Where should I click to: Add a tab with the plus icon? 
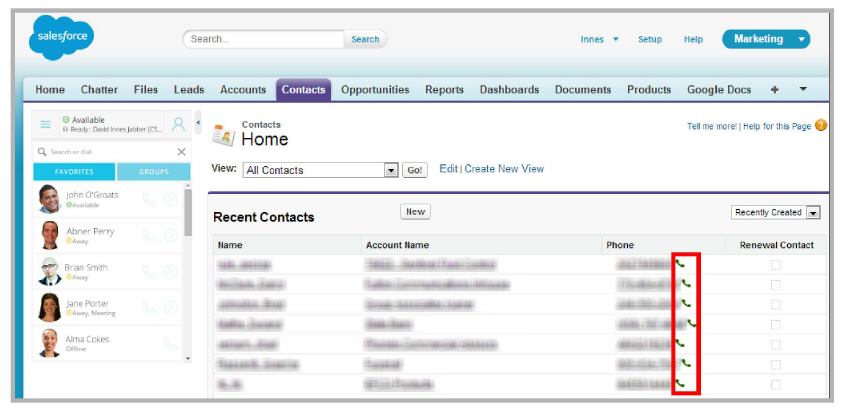pyautogui.click(x=775, y=90)
